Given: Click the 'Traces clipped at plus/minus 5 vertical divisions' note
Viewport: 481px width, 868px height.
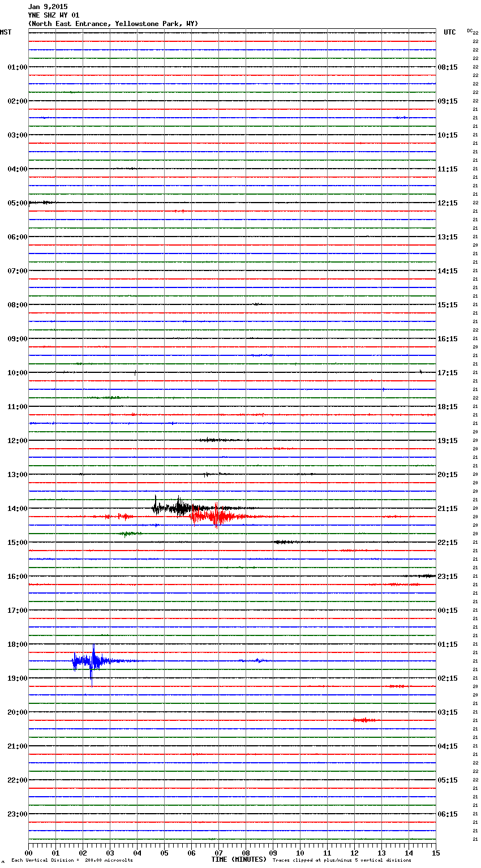Looking at the screenshot, I should click(342, 861).
